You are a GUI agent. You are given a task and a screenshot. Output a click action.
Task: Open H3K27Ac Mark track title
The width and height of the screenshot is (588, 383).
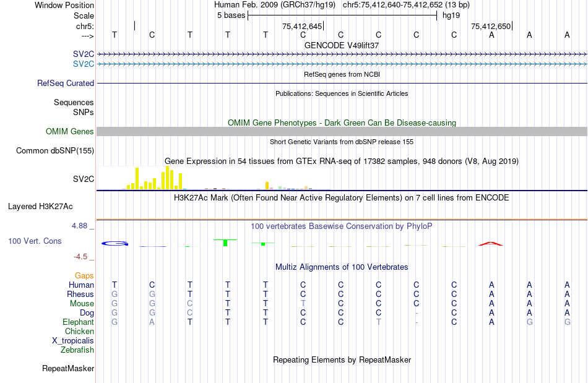[342, 197]
